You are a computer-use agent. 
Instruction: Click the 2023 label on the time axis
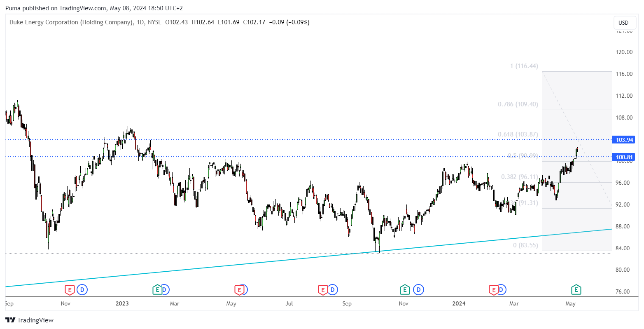[122, 304]
